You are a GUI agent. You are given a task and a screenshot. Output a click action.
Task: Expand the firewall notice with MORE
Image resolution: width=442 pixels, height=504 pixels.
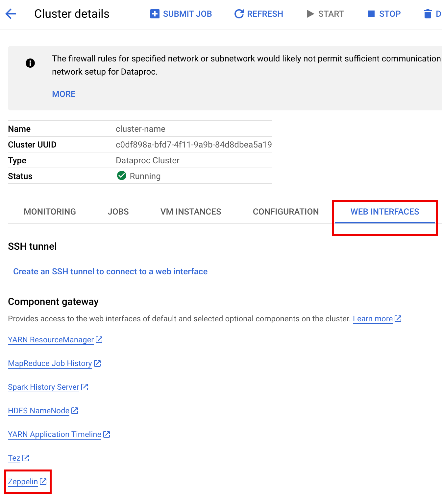[x=64, y=94]
